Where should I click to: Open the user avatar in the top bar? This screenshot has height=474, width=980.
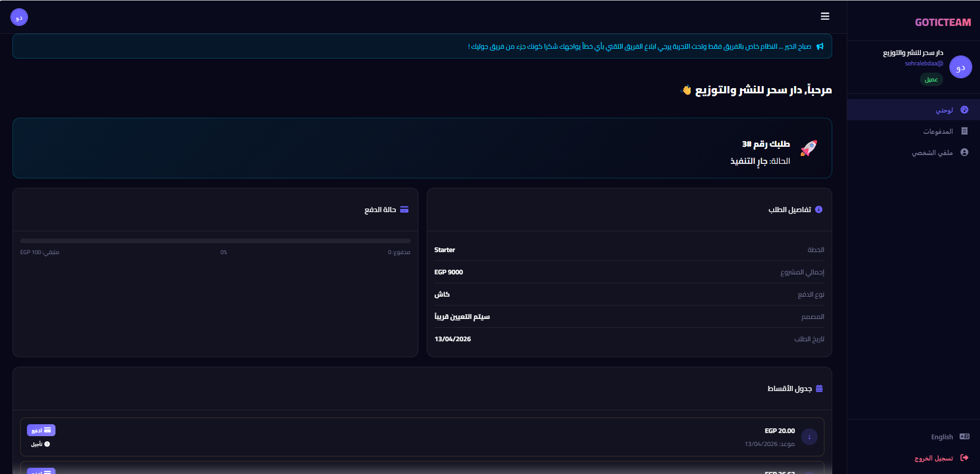click(19, 18)
